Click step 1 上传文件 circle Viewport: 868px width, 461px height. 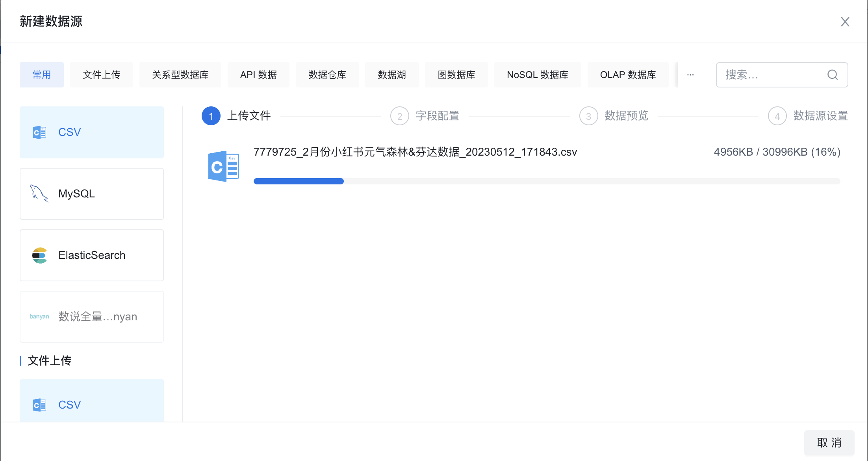pos(211,116)
